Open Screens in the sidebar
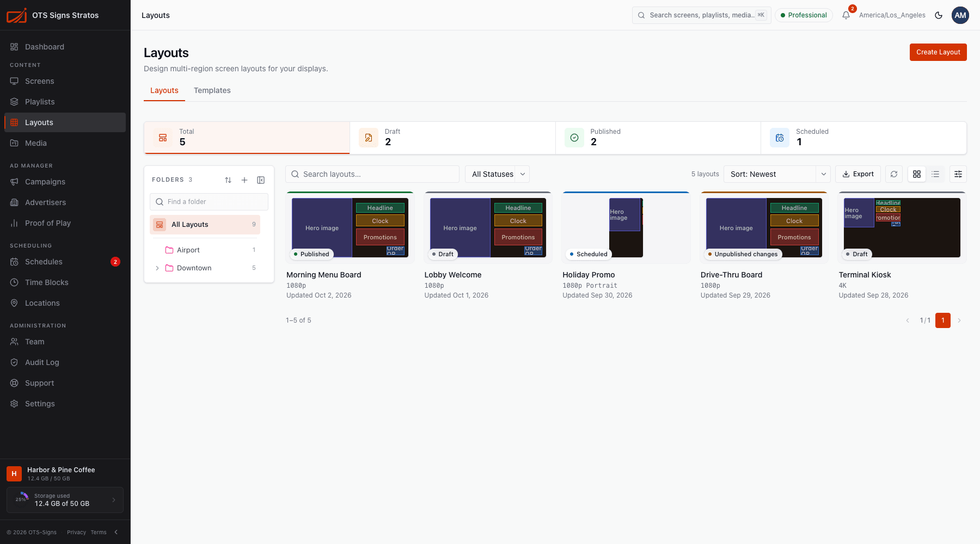This screenshot has width=980, height=544. [65, 81]
